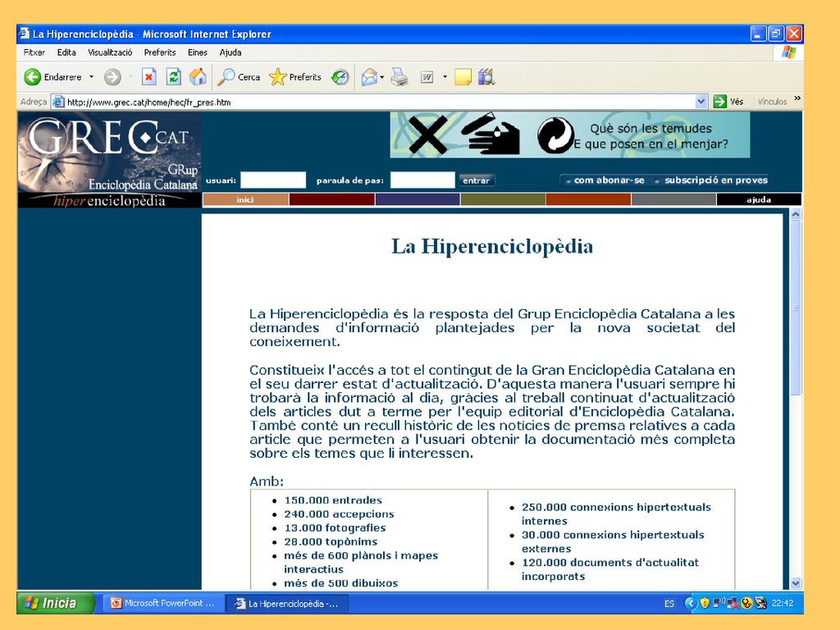The width and height of the screenshot is (840, 630).
Task: Click the Word edit icon
Action: [427, 77]
